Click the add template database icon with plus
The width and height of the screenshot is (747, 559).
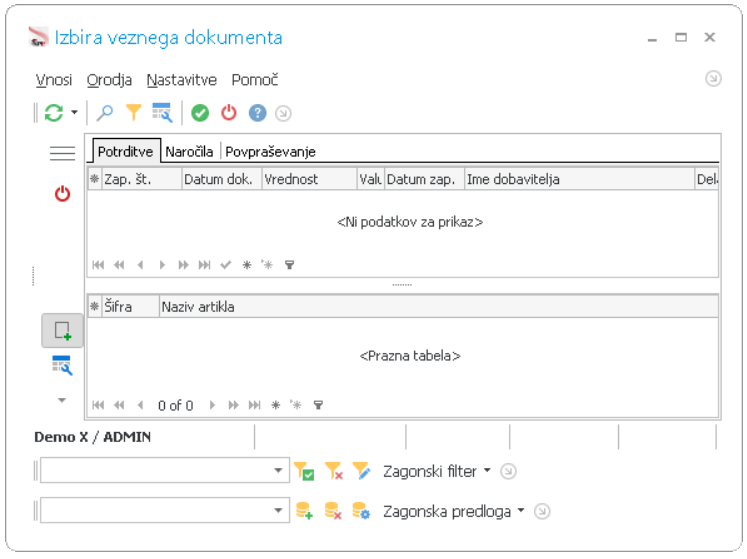coord(304,511)
